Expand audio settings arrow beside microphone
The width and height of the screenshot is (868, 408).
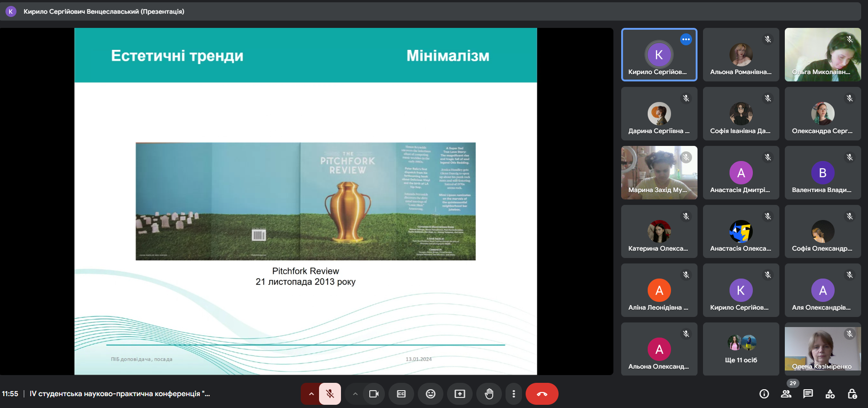tap(311, 394)
